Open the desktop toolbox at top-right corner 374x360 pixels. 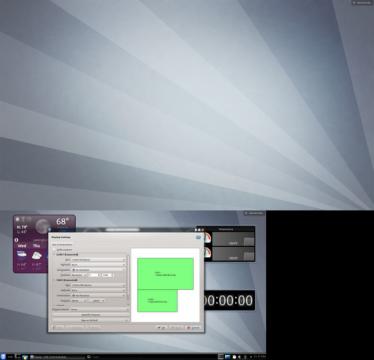(x=363, y=3)
